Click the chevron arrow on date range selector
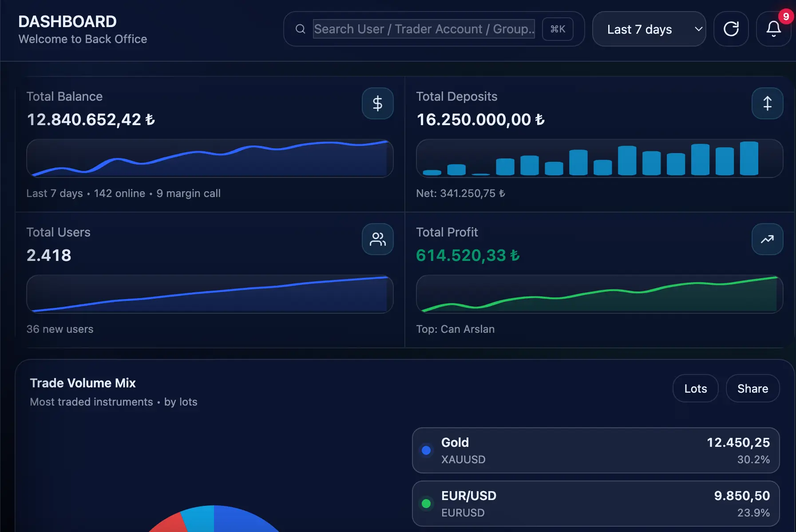796x532 pixels. pos(698,29)
